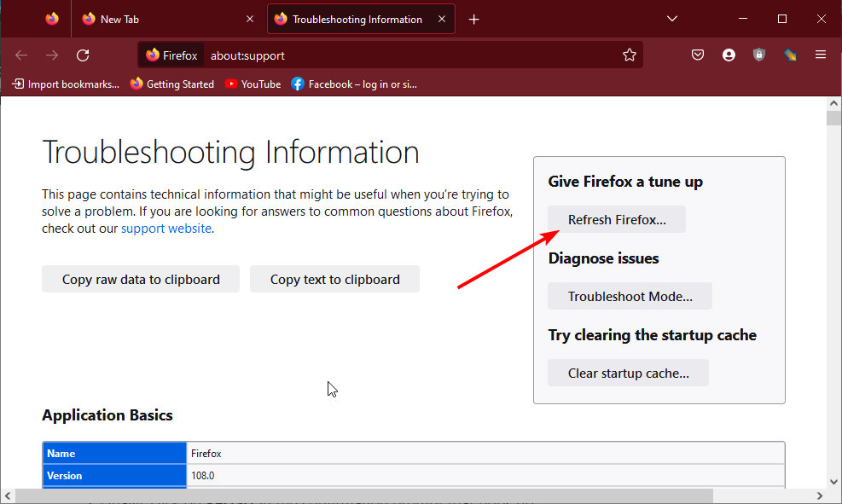
Task: Click the vertical scrollbar up arrow
Action: [x=833, y=103]
